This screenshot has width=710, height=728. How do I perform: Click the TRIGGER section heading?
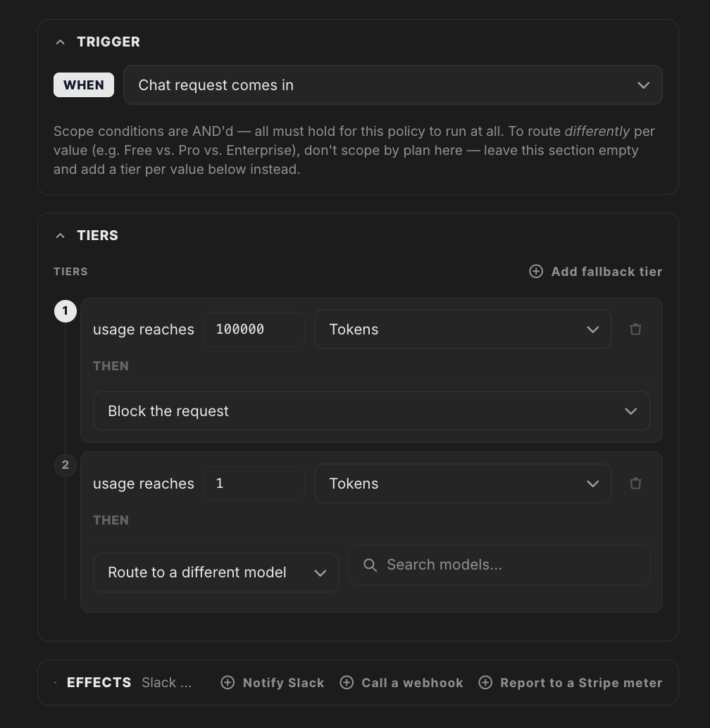pyautogui.click(x=108, y=42)
